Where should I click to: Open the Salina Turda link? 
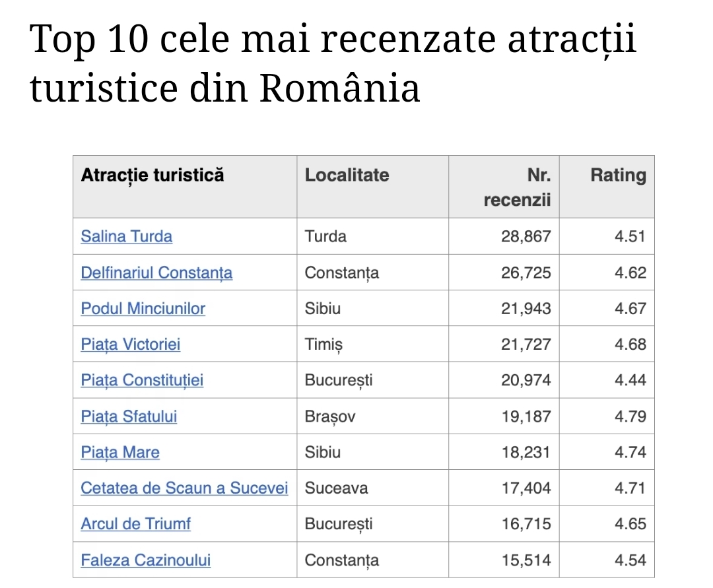(126, 236)
